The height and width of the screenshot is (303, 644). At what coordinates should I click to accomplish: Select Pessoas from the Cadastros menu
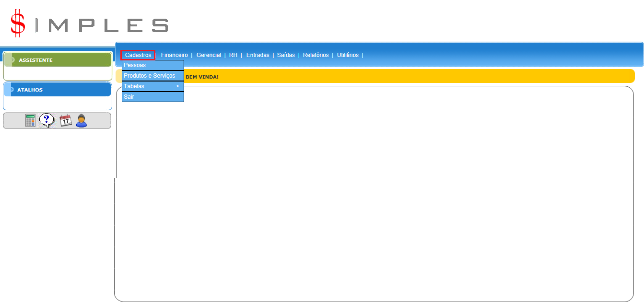(x=152, y=65)
